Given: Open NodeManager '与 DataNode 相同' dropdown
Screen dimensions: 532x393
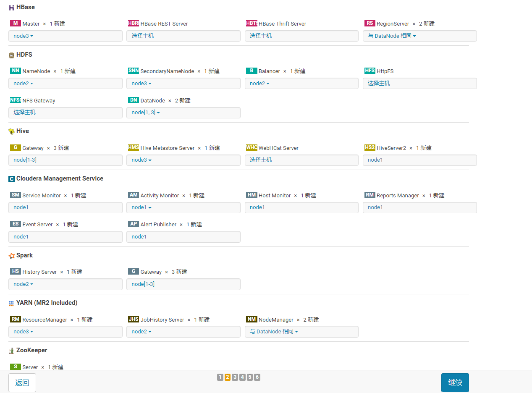Looking at the screenshot, I should click(x=301, y=332).
